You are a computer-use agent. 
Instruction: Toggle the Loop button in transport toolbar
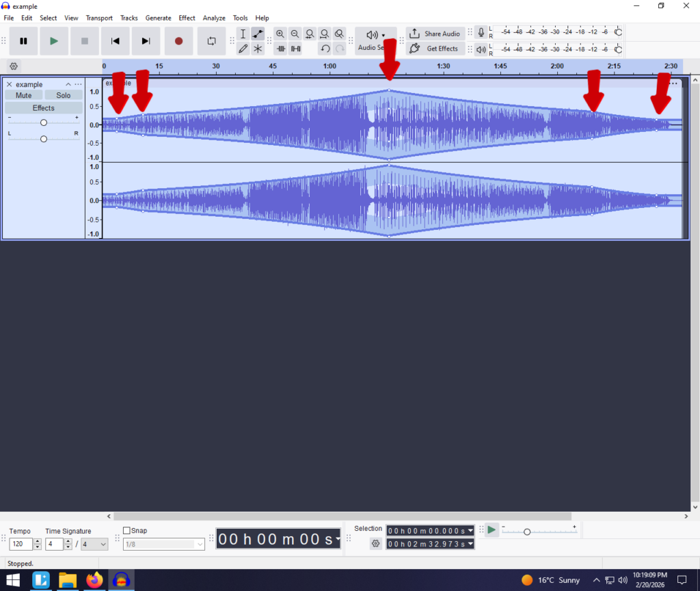click(211, 41)
